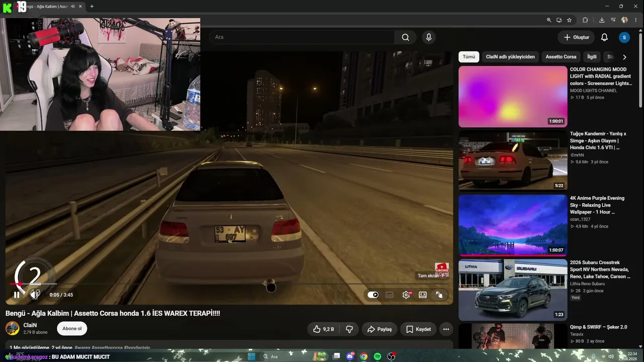Screen dimensions: 644x362
Task: Open the Windows Start menu
Action: click(x=252, y=356)
